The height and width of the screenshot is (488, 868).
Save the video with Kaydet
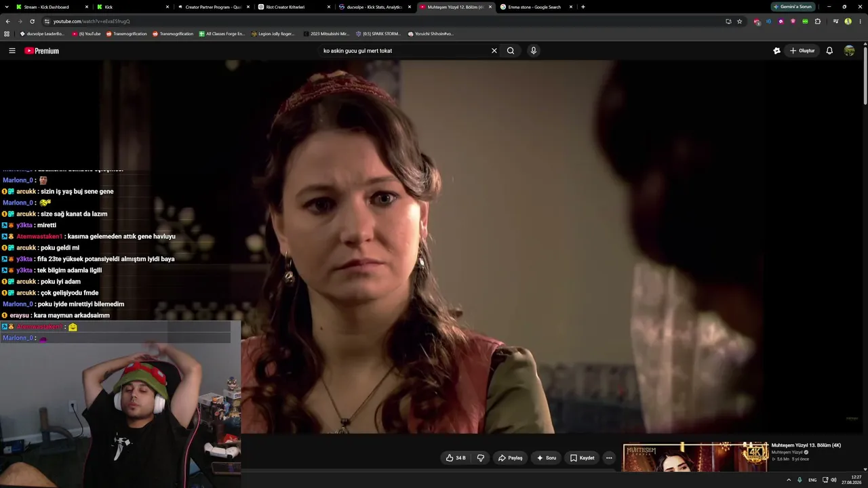[x=582, y=458]
